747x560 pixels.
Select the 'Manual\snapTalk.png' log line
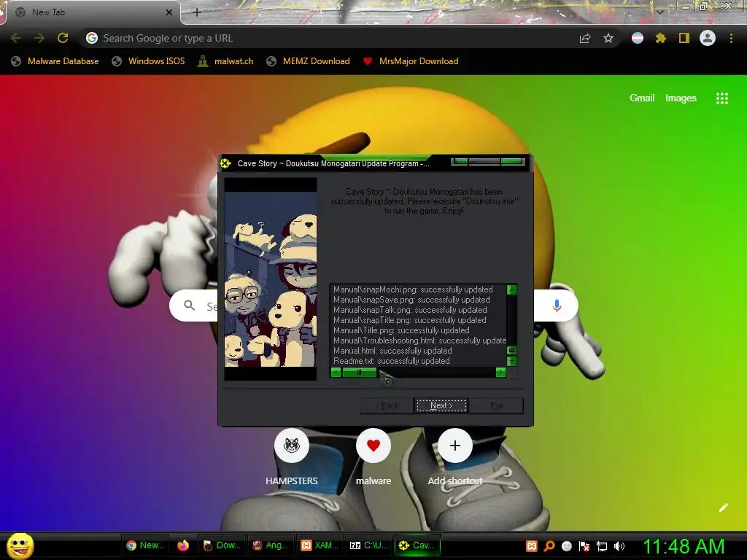(x=410, y=310)
